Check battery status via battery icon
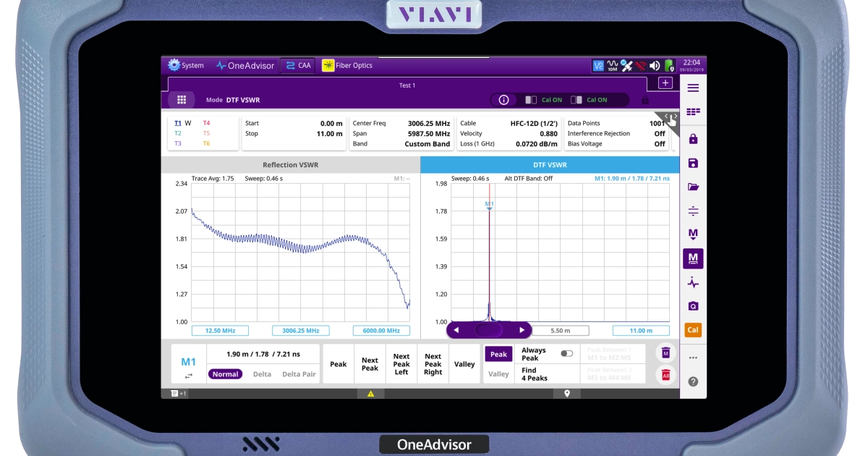The height and width of the screenshot is (456, 868). (668, 65)
